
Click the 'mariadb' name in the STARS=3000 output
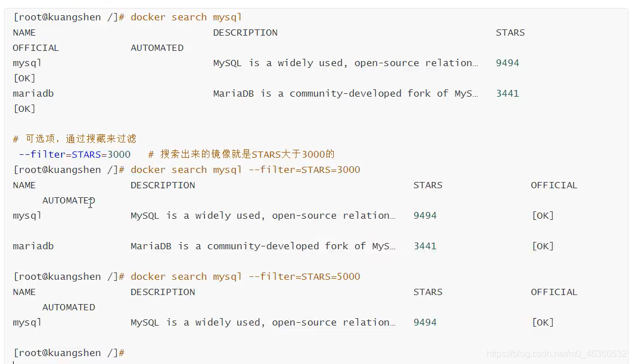coord(33,246)
